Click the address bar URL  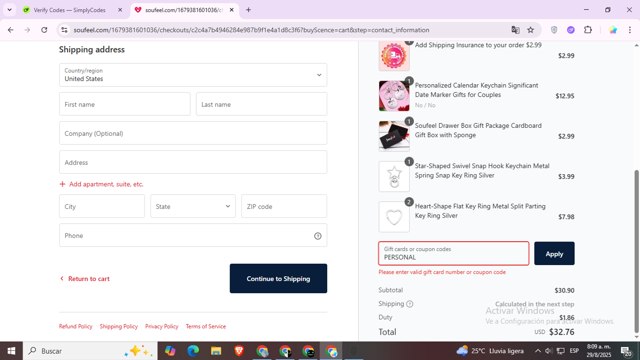pyautogui.click(x=251, y=30)
